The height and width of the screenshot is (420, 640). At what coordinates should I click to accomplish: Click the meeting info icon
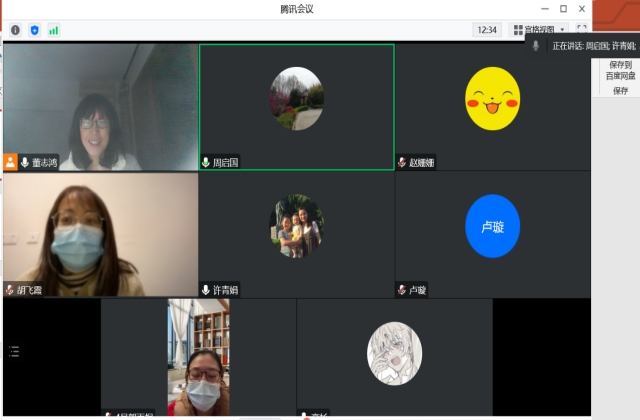point(15,30)
